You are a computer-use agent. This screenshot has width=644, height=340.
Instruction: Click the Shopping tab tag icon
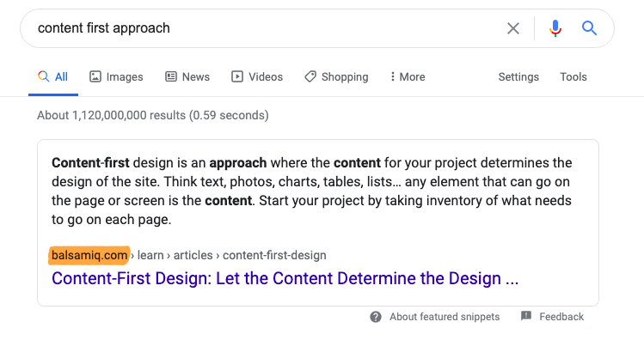click(310, 76)
